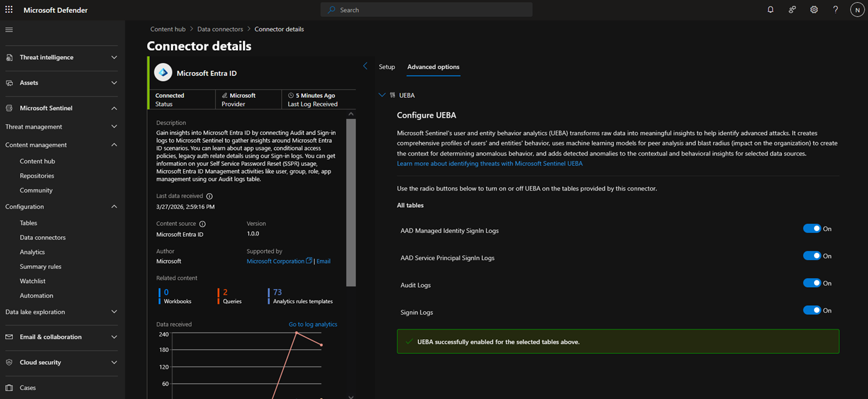Screen dimensions: 868x399
Task: Click the Data received chart peak point
Action: coord(296,333)
